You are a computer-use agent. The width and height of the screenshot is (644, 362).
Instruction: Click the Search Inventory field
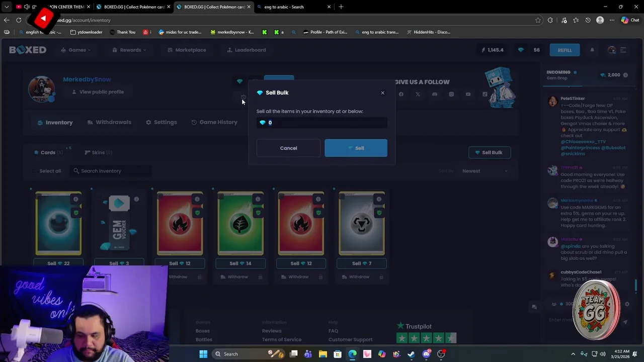tap(111, 171)
